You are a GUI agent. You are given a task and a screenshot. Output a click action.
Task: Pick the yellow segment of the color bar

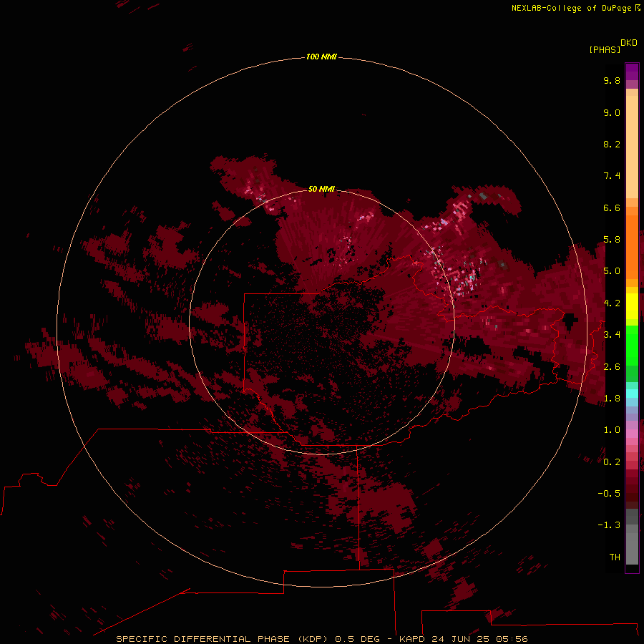632,306
